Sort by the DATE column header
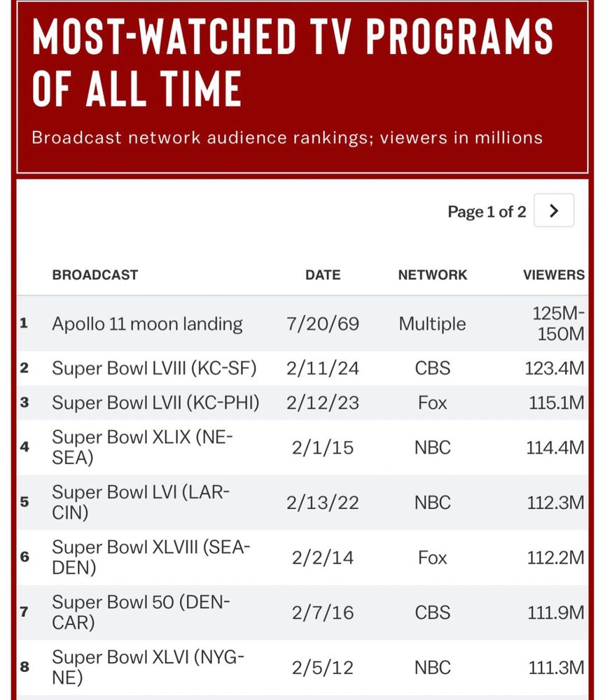 [323, 274]
